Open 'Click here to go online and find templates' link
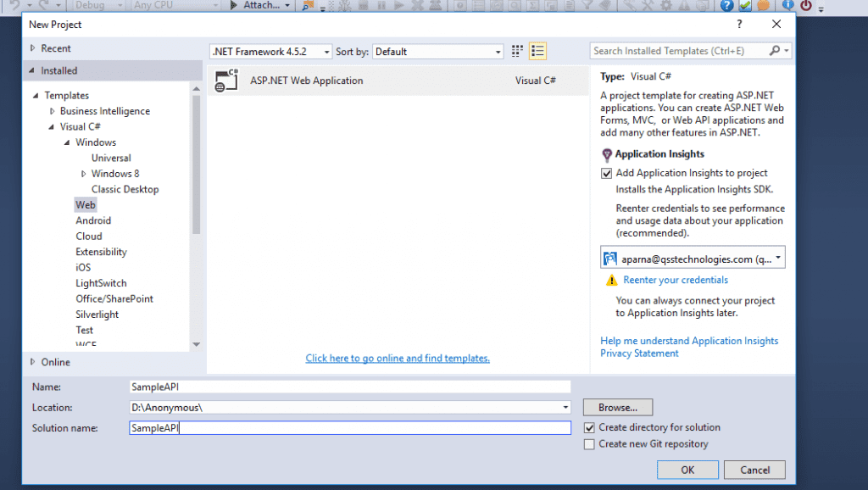Image resolution: width=868 pixels, height=490 pixels. coord(398,359)
